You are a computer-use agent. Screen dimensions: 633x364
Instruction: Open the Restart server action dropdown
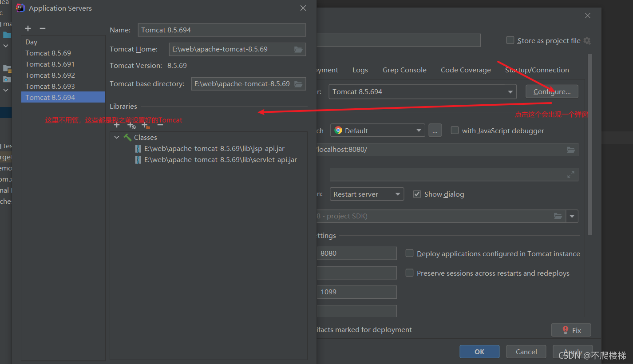coord(367,194)
